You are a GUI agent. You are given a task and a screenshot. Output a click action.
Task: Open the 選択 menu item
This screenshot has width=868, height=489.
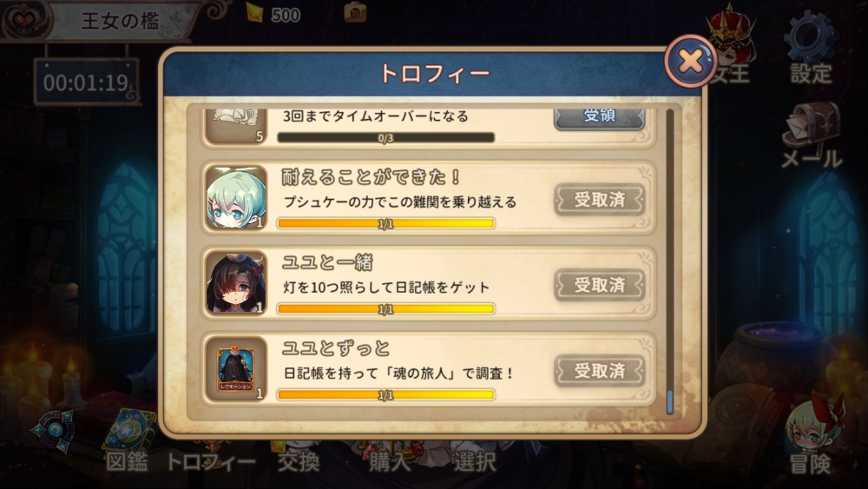475,460
